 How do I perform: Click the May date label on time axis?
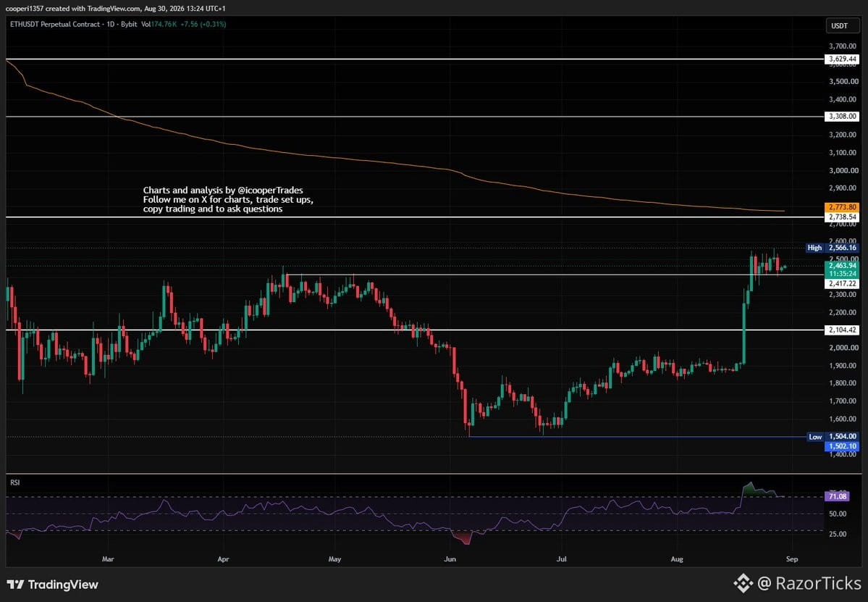[x=334, y=559]
